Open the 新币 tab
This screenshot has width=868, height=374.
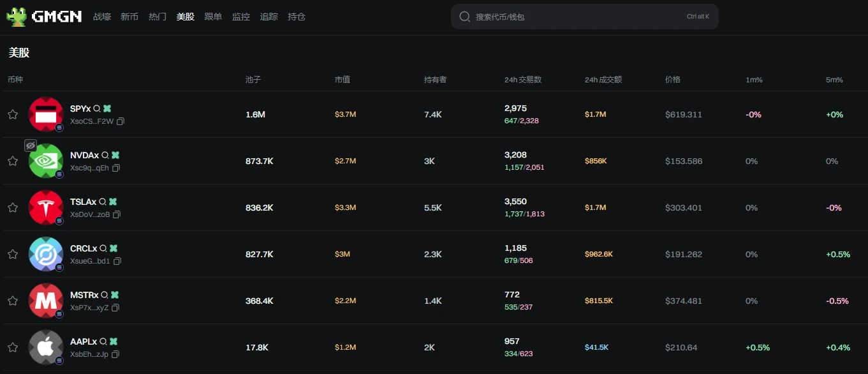[129, 17]
